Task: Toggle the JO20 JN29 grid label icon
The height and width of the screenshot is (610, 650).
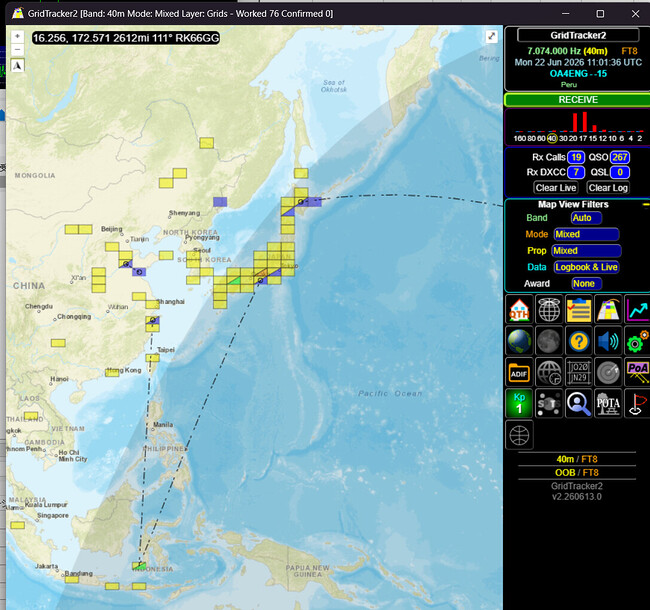Action: pyautogui.click(x=579, y=372)
